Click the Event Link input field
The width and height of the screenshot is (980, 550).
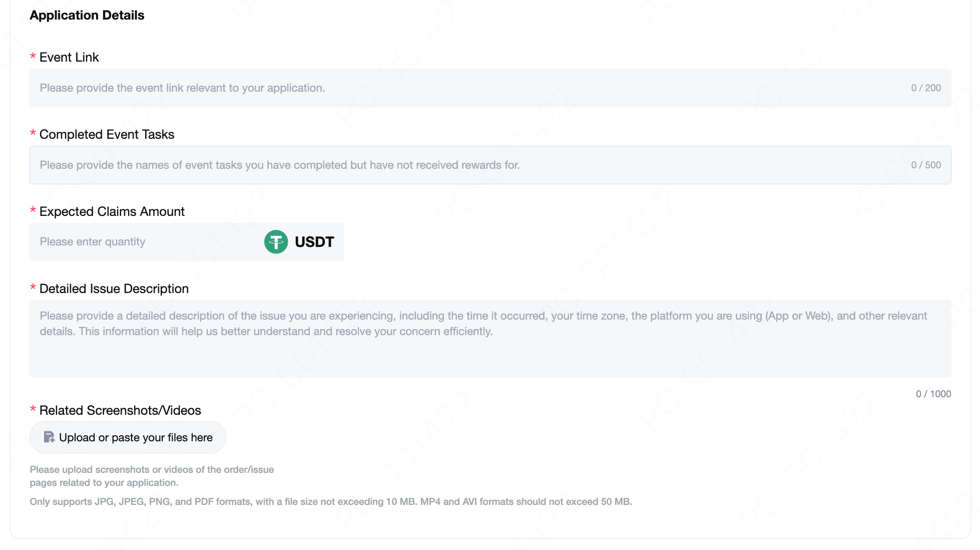[490, 88]
